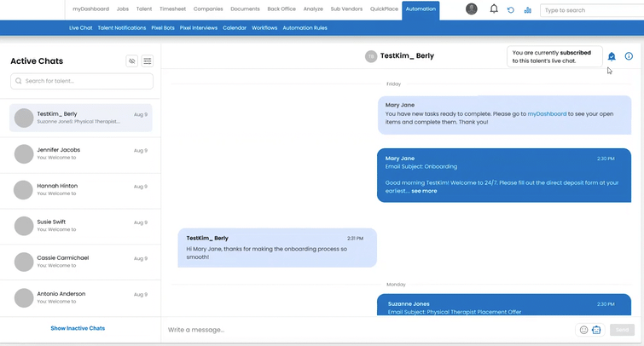Go to Calendar submenu

pos(235,28)
